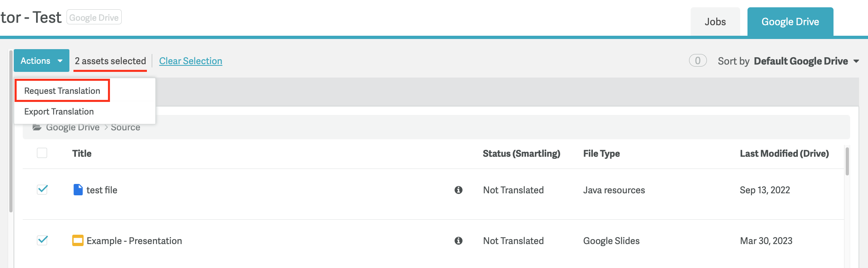Screen dimensions: 868x268
Task: Choose Request Translation from Actions menu
Action: [x=62, y=91]
